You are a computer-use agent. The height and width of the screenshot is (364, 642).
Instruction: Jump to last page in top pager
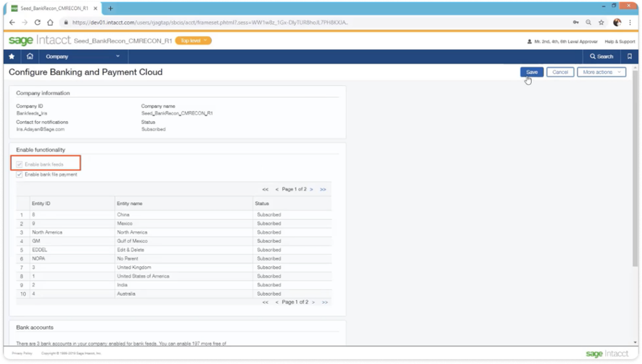[x=323, y=189]
